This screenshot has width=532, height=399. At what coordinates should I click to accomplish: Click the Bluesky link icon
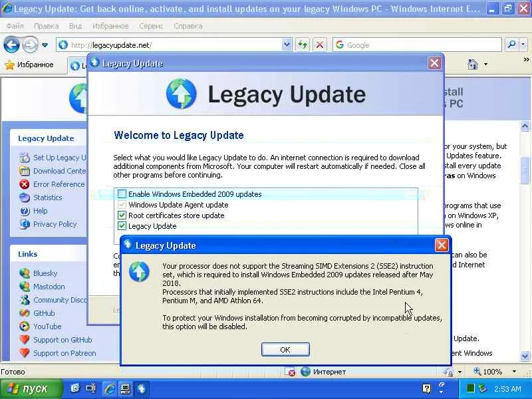point(25,273)
